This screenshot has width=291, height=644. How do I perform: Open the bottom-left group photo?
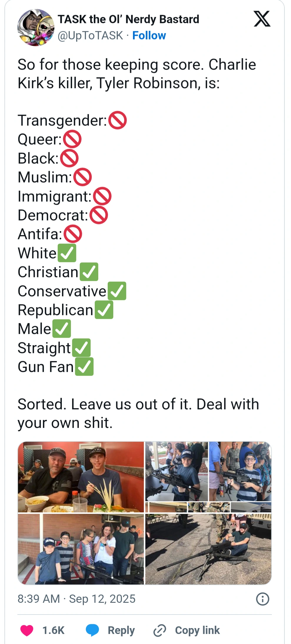point(81,549)
